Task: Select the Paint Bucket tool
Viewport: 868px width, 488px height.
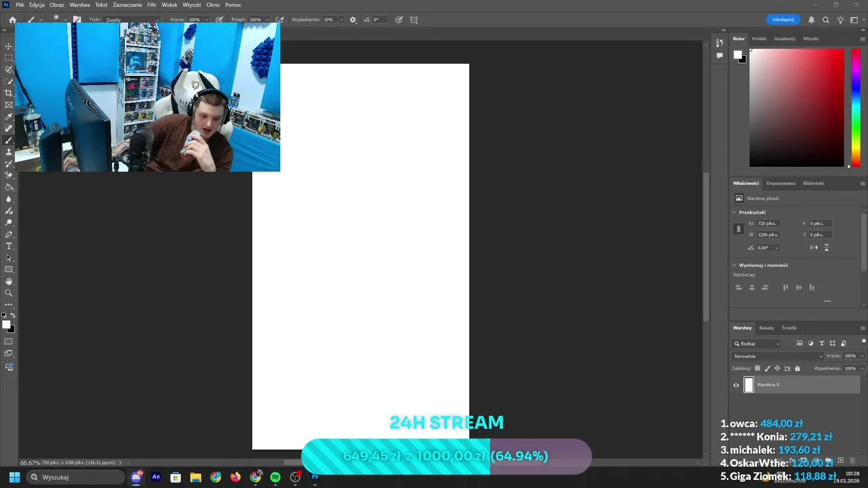Action: 9,187
